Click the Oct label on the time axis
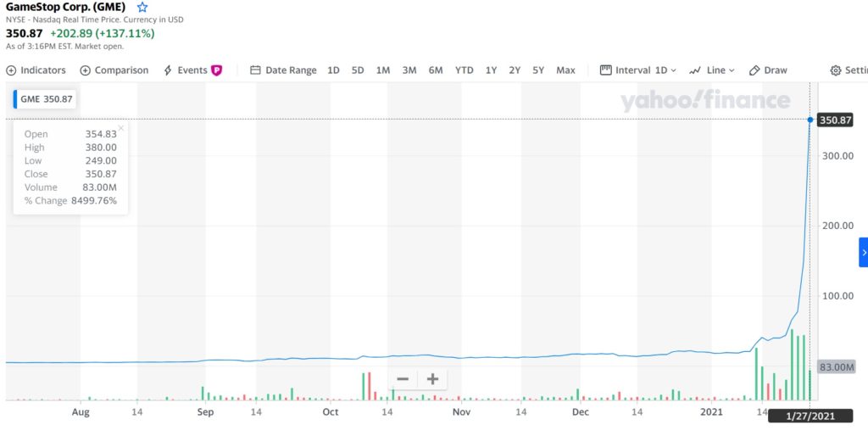 [331, 411]
